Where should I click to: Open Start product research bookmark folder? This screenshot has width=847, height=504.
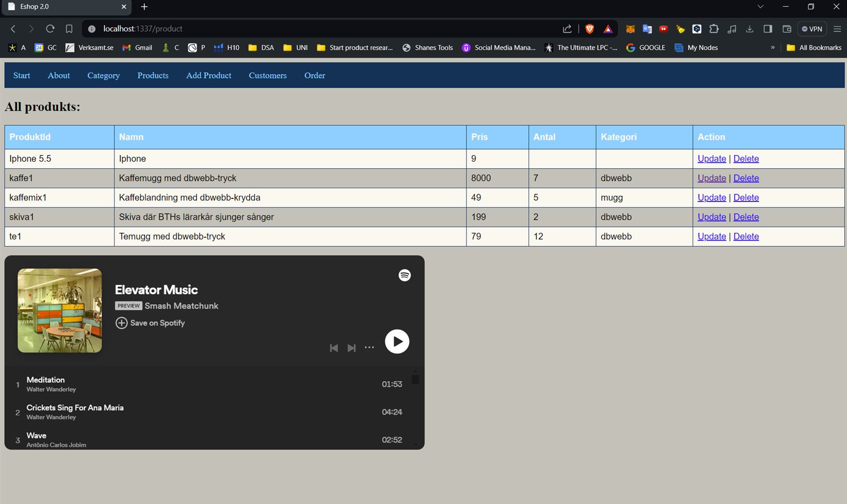[x=355, y=48]
